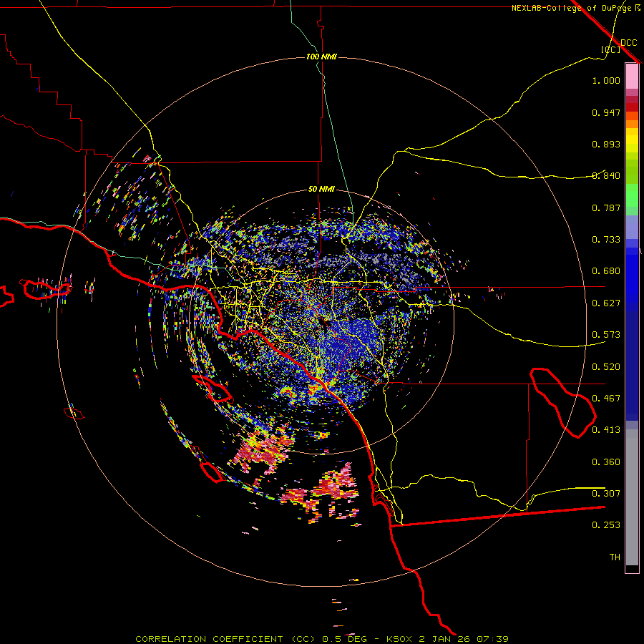Viewport: 644px width, 644px height.
Task: Click the 100 NMI range ring label
Action: (x=321, y=57)
